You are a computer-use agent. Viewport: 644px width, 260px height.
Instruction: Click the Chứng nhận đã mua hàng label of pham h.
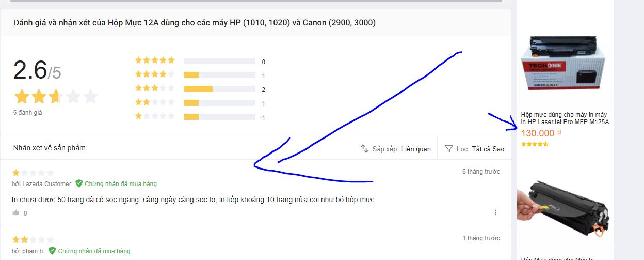click(x=94, y=251)
